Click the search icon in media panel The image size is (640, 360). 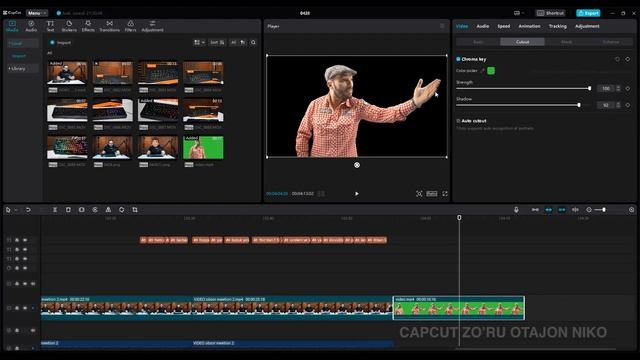[x=253, y=42]
